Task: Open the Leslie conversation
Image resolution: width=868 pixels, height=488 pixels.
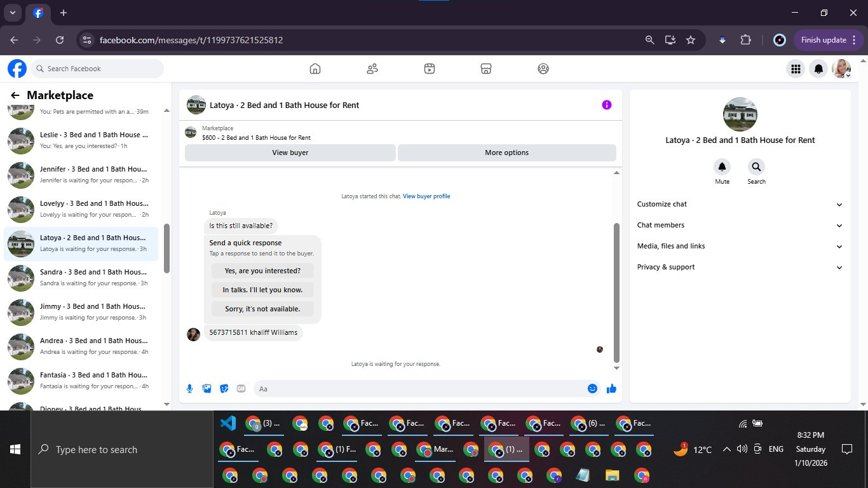Action: click(81, 140)
